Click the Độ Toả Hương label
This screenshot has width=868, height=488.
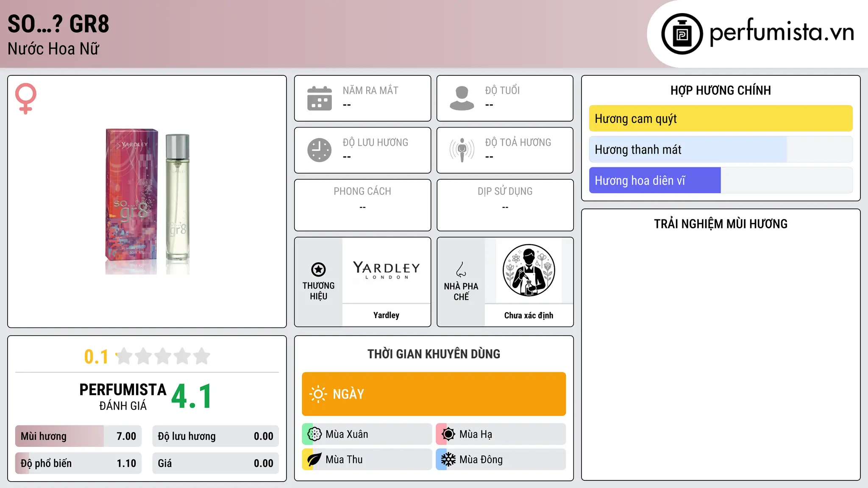pyautogui.click(x=518, y=142)
